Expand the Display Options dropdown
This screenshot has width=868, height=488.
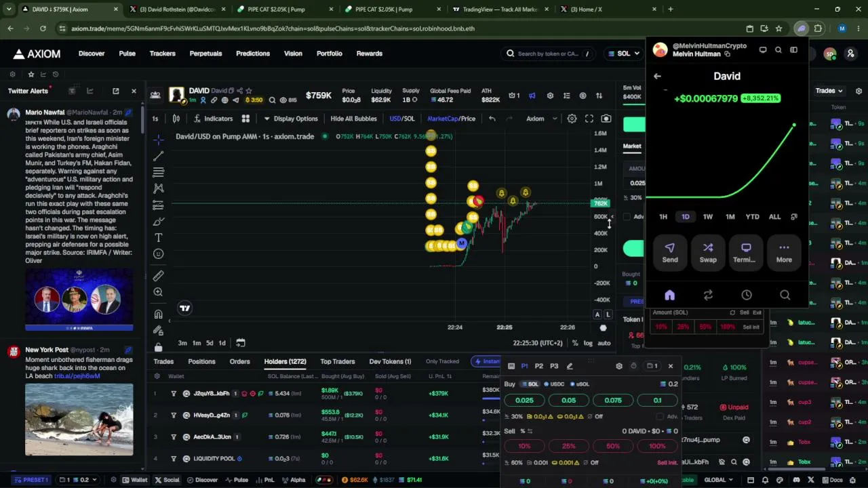click(290, 119)
